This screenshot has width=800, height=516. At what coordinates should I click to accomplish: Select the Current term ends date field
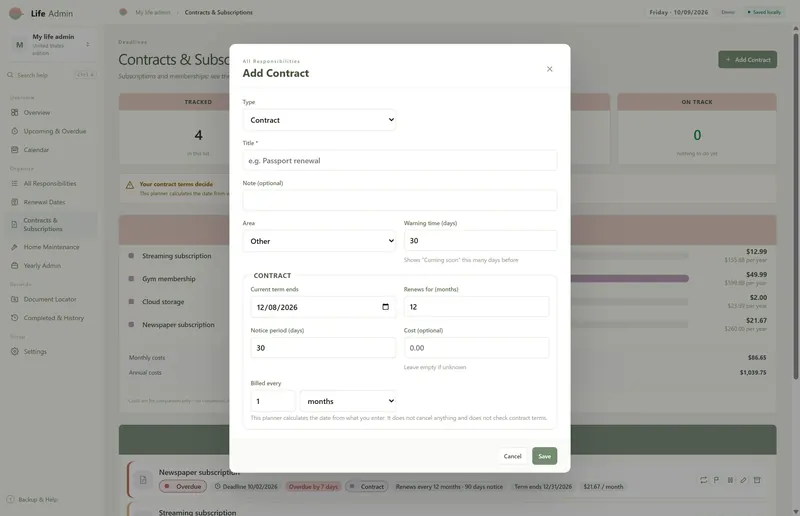(x=323, y=307)
